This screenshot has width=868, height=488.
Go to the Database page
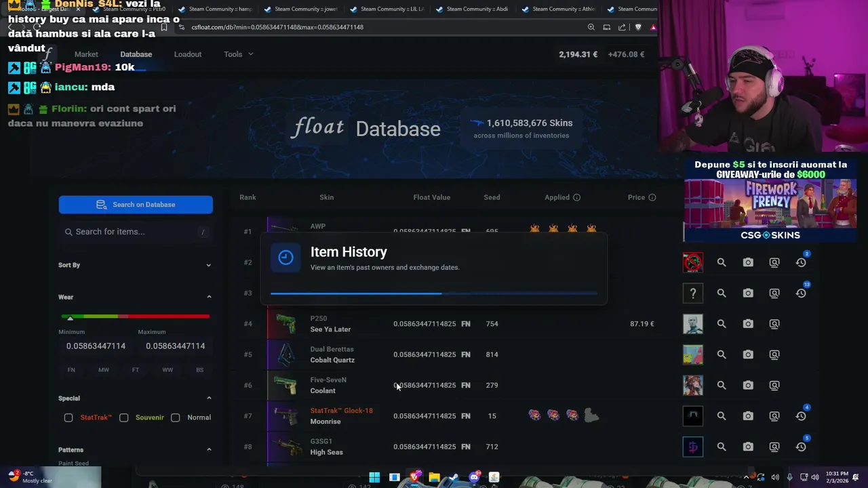(136, 54)
